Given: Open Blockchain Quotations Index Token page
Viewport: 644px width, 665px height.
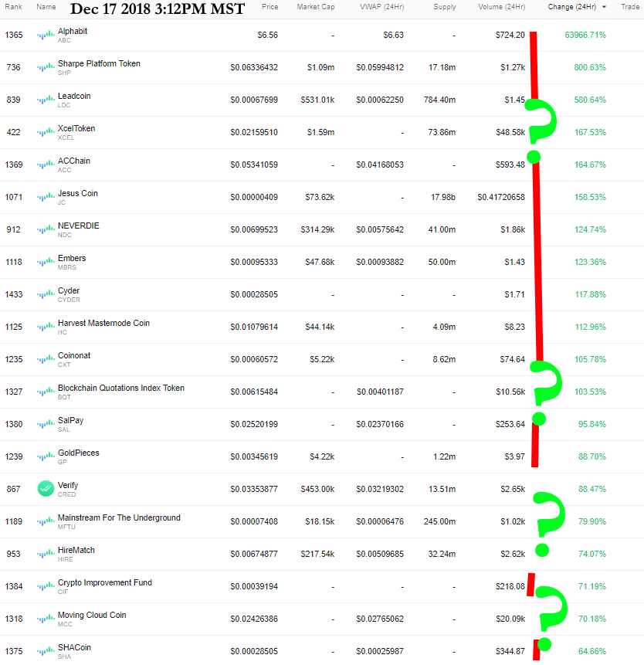Looking at the screenshot, I should pos(120,388).
